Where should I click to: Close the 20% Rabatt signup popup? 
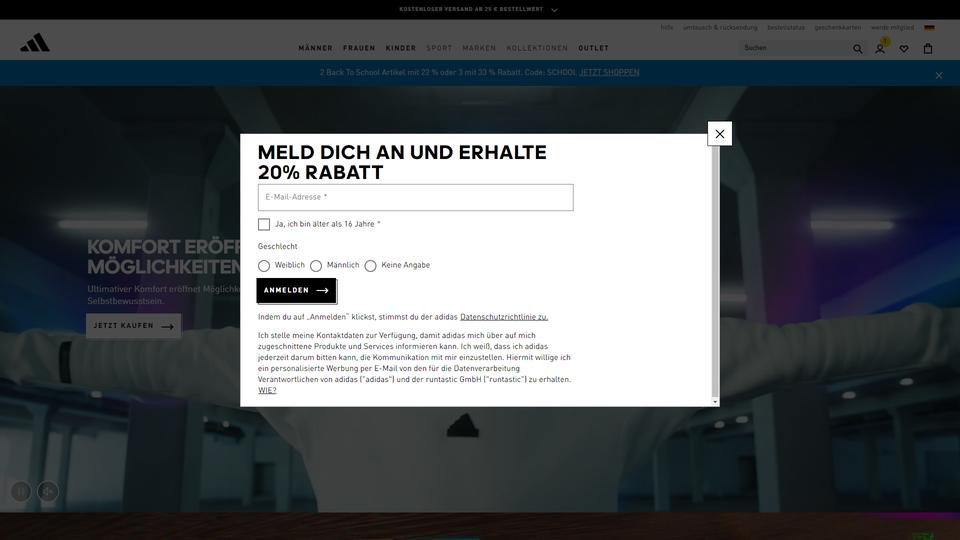point(719,133)
